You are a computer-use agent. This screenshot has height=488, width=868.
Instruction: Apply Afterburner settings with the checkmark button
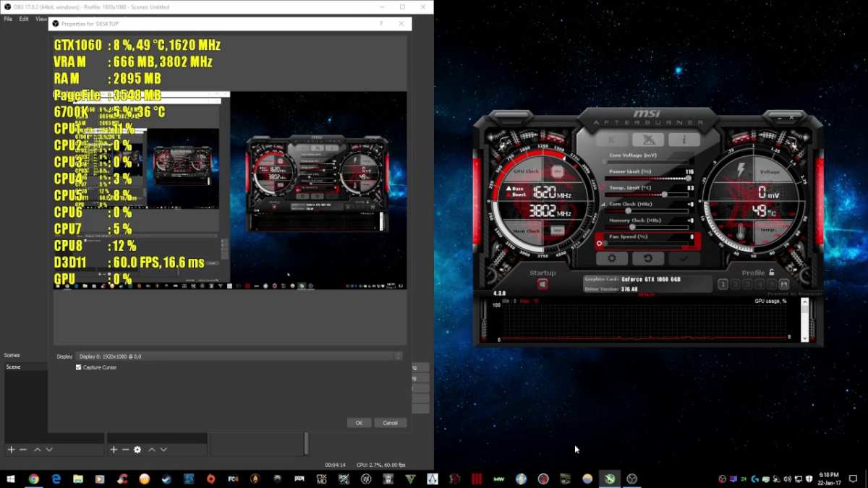point(684,258)
